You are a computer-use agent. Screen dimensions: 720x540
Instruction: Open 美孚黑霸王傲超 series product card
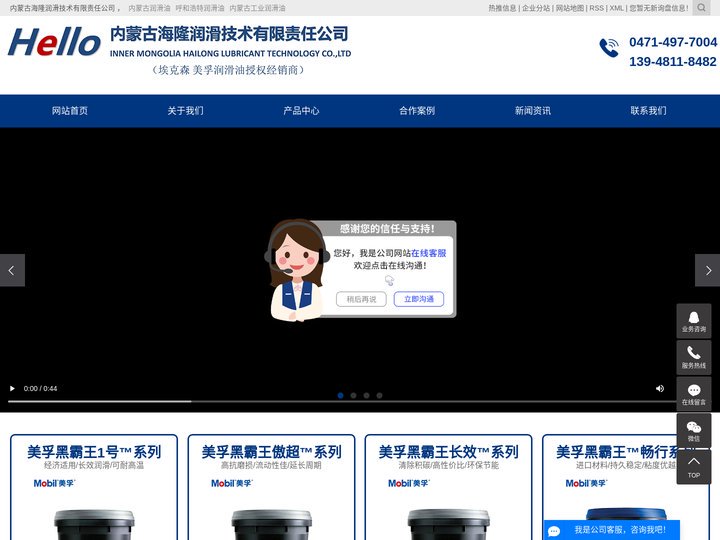[x=271, y=487]
